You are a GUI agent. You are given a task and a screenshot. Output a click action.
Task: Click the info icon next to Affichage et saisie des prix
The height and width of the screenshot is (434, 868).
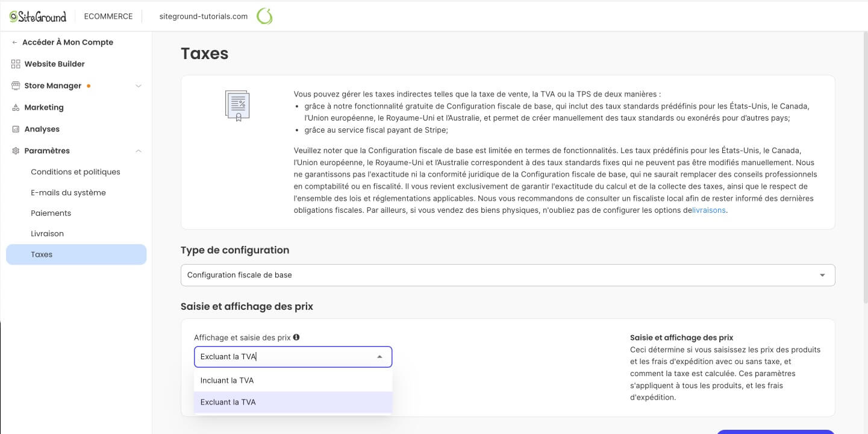pyautogui.click(x=296, y=338)
